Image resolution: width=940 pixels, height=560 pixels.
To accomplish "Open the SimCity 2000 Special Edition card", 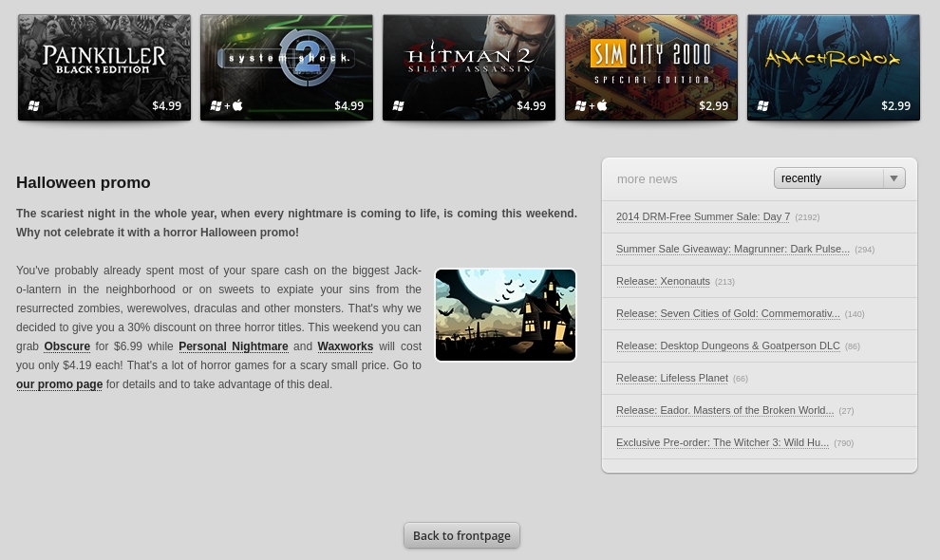I will pos(651,67).
